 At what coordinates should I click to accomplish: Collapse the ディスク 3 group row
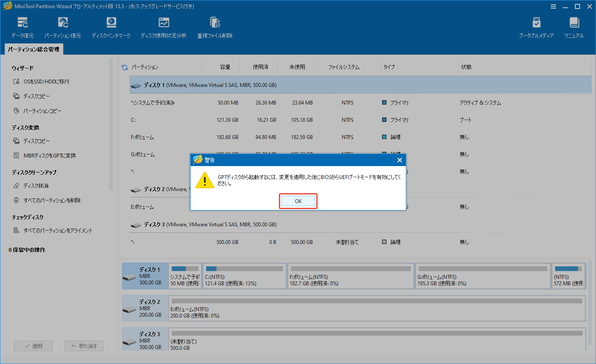pos(136,224)
